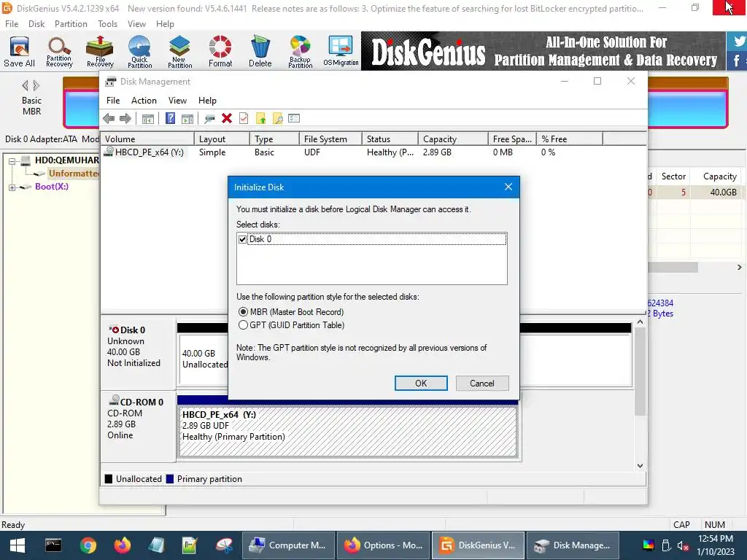Open the Help menu in Disk Management
Image resolution: width=747 pixels, height=560 pixels.
coord(207,101)
